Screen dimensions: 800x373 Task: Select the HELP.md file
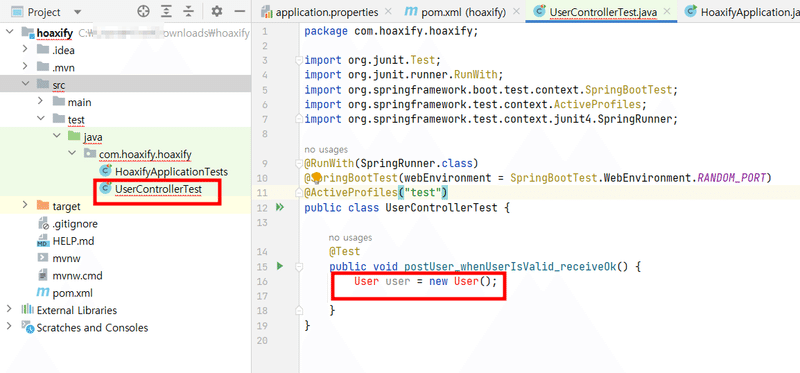click(73, 241)
